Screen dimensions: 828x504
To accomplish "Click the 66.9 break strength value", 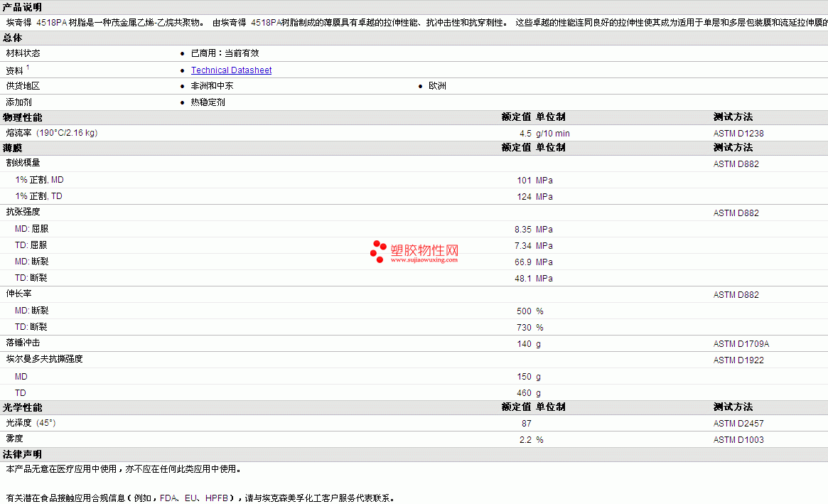I will coord(523,262).
